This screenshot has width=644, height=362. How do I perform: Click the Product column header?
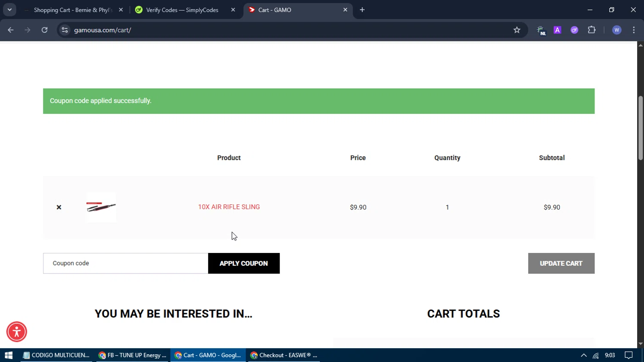[229, 158]
